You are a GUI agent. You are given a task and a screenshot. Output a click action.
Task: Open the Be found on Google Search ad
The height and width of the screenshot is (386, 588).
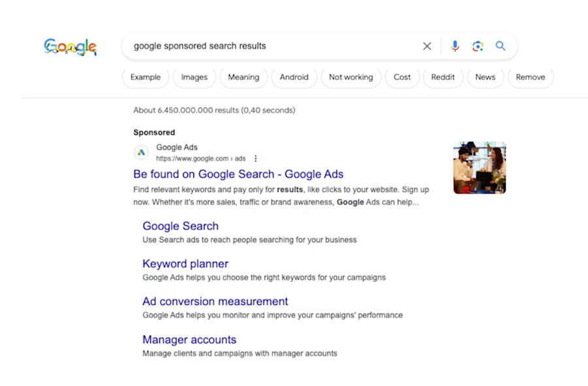[x=238, y=174]
